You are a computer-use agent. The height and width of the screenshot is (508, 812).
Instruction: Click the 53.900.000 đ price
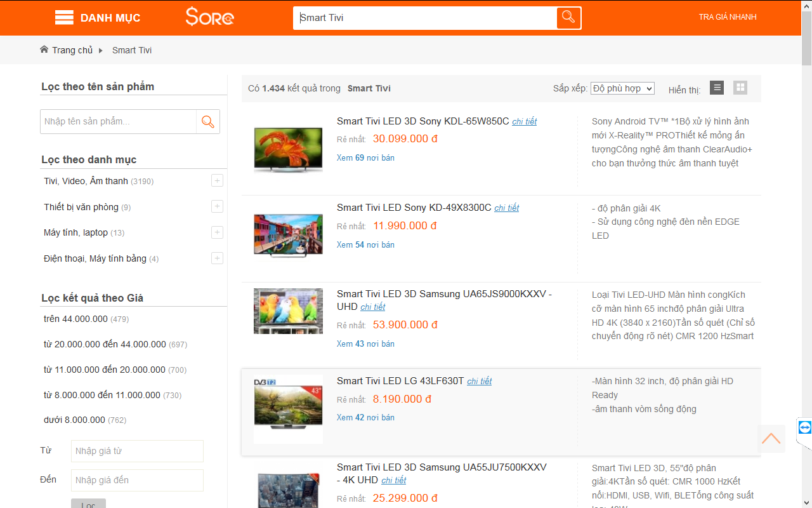[405, 325]
